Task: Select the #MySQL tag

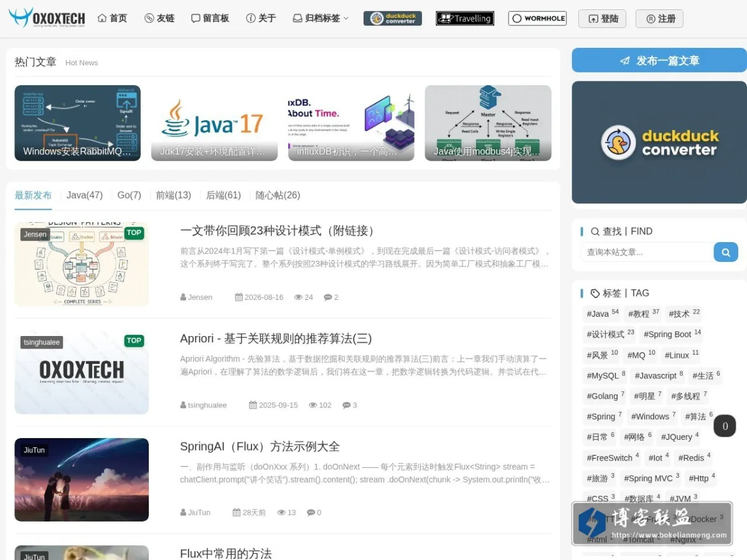Action: point(606,376)
